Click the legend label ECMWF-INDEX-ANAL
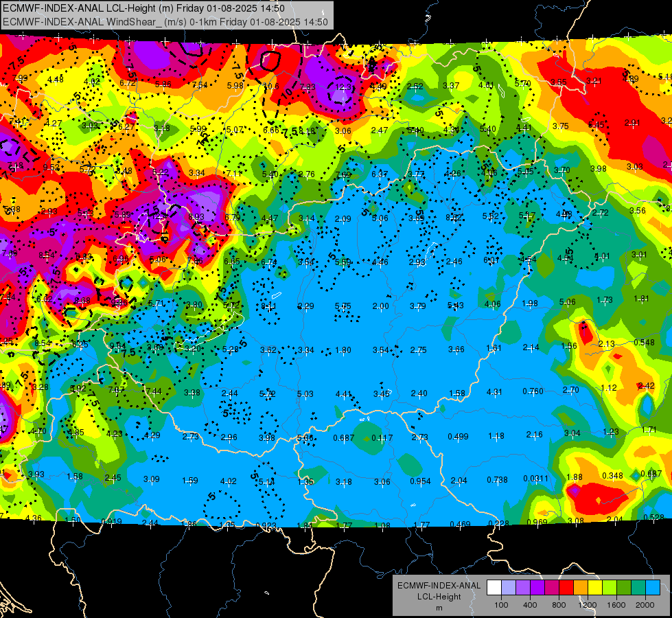 tap(439, 586)
